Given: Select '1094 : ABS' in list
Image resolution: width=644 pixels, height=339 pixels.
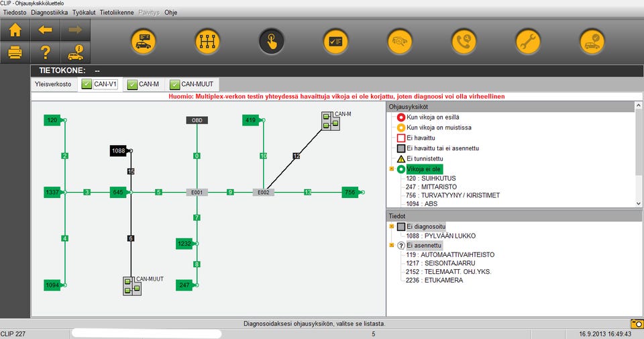Looking at the screenshot, I should pyautogui.click(x=422, y=204).
